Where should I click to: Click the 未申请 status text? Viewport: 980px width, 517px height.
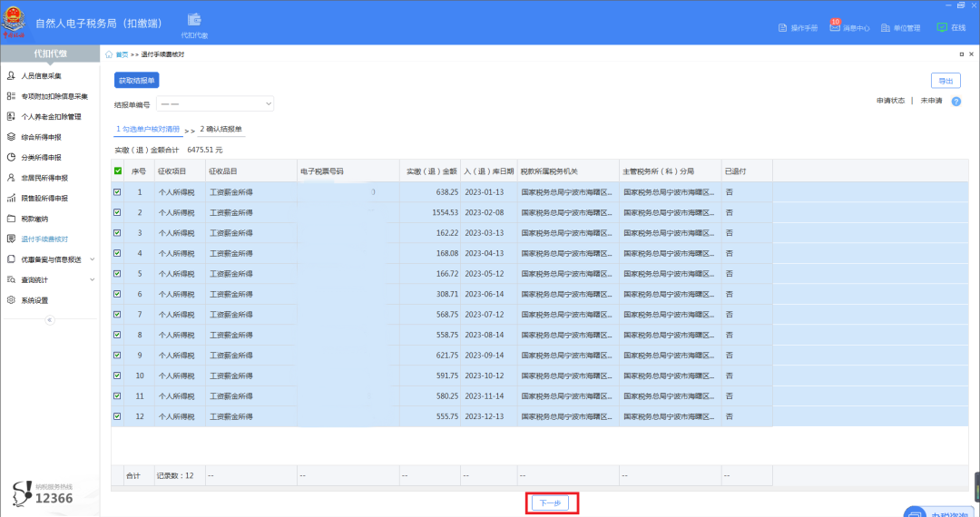[x=931, y=101]
